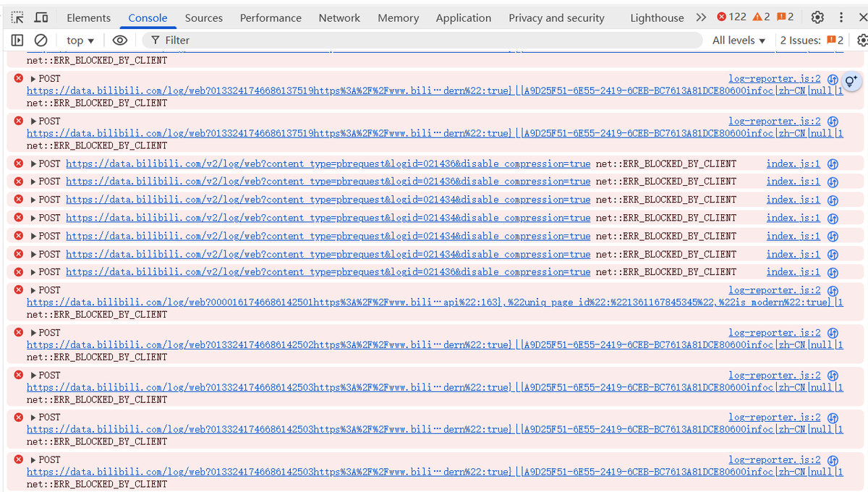Toggle the console sidebar panel button

17,41
